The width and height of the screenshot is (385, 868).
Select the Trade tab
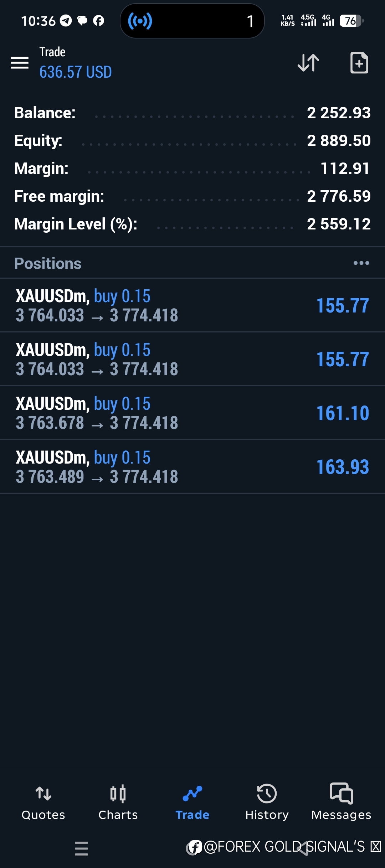coord(192,802)
